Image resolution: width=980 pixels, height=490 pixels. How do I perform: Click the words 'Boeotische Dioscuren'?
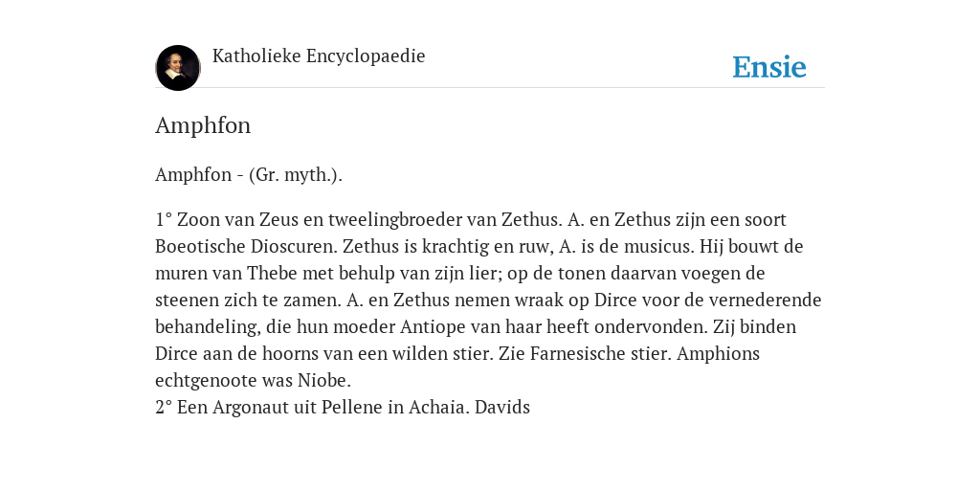click(x=246, y=246)
